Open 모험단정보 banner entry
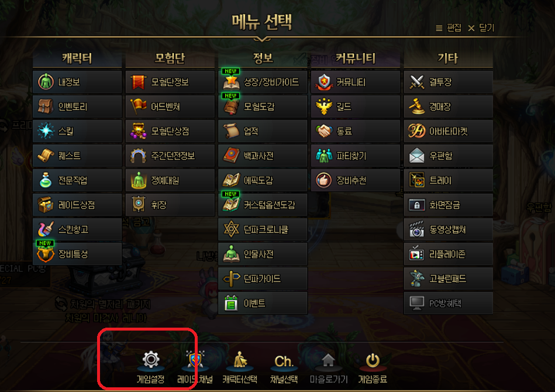Image resolution: width=555 pixels, height=392 pixels. point(170,82)
